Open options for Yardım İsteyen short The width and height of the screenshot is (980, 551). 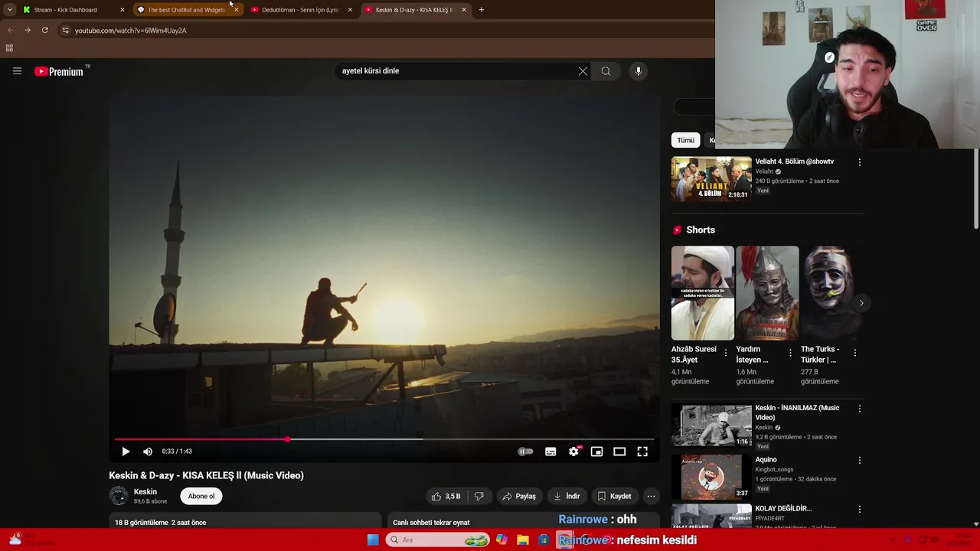pyautogui.click(x=790, y=353)
